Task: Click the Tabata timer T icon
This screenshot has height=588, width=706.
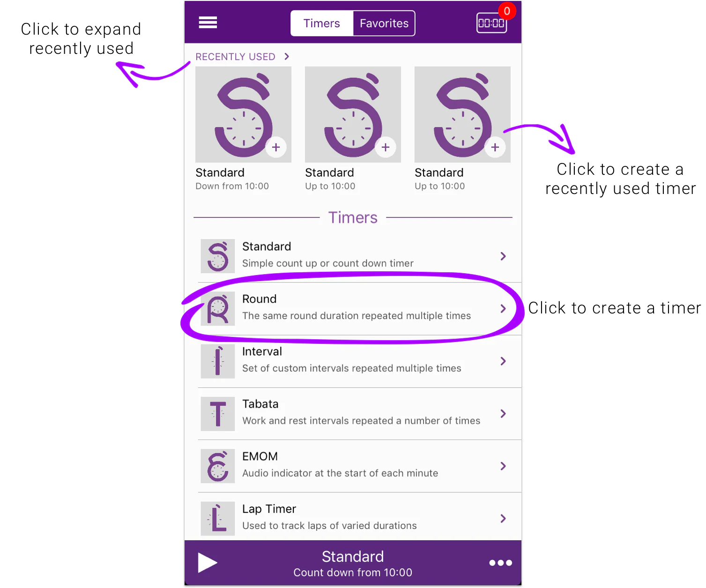Action: (218, 414)
